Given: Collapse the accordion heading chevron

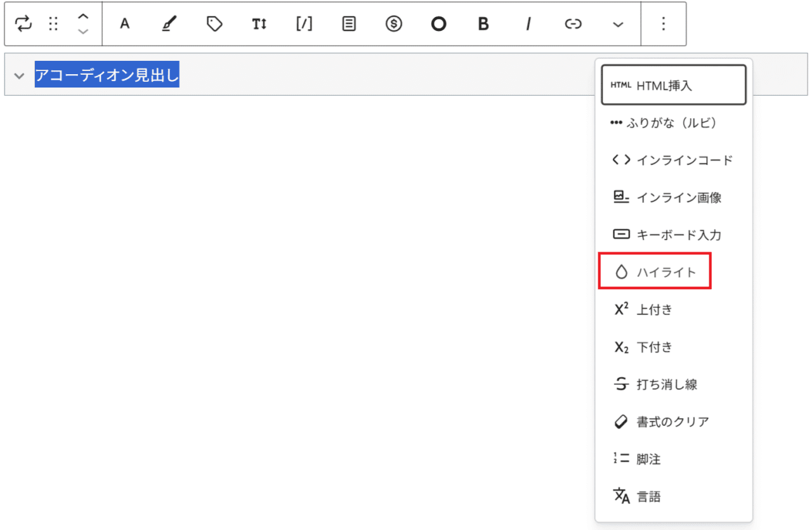Looking at the screenshot, I should pyautogui.click(x=18, y=75).
